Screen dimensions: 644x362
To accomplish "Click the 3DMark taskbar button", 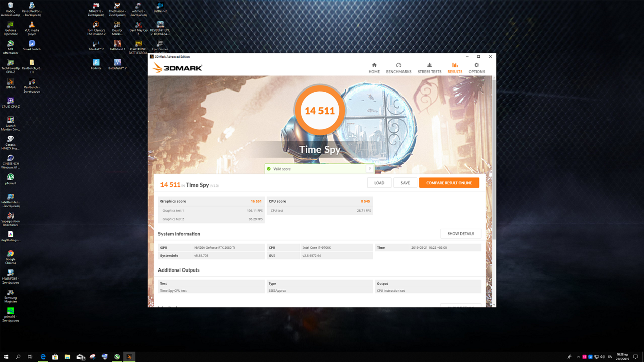I will [x=129, y=357].
